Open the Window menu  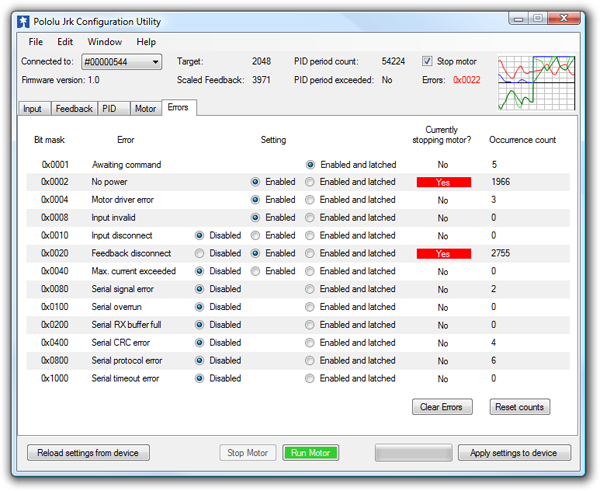point(104,42)
